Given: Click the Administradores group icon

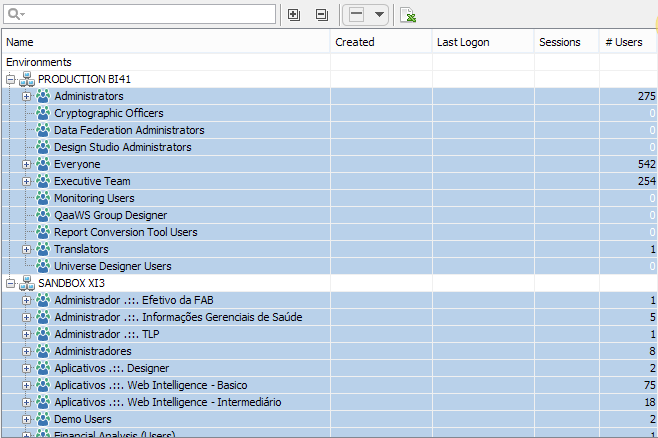Looking at the screenshot, I should pyautogui.click(x=43, y=351).
